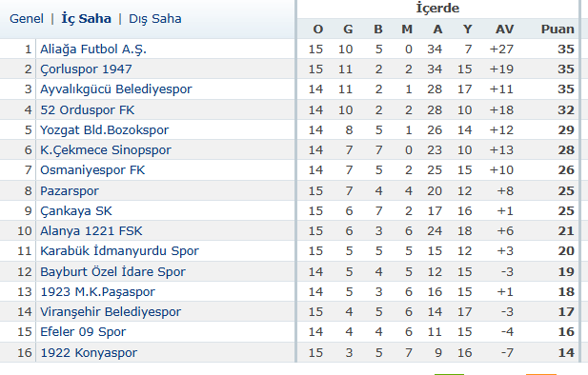Open the Dış Saha tab
The image size is (588, 375).
click(x=155, y=19)
